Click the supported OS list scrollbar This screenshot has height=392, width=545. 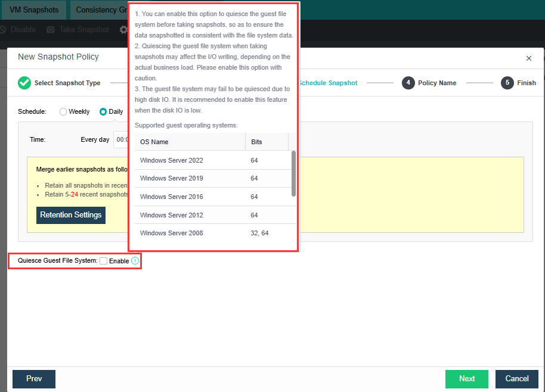coord(293,173)
